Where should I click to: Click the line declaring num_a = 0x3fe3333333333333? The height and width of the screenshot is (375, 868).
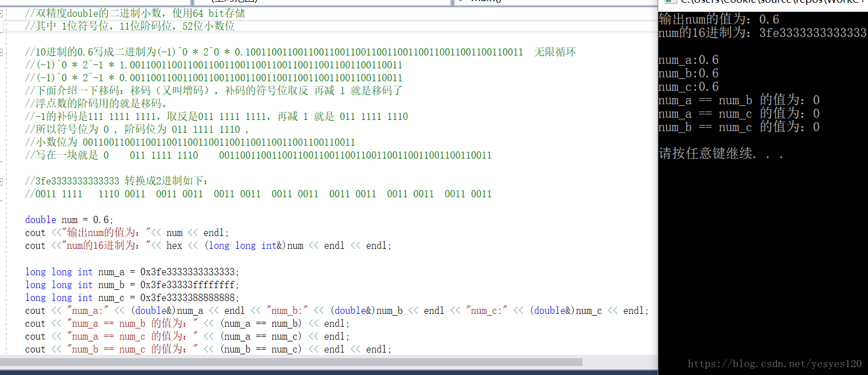coord(132,272)
